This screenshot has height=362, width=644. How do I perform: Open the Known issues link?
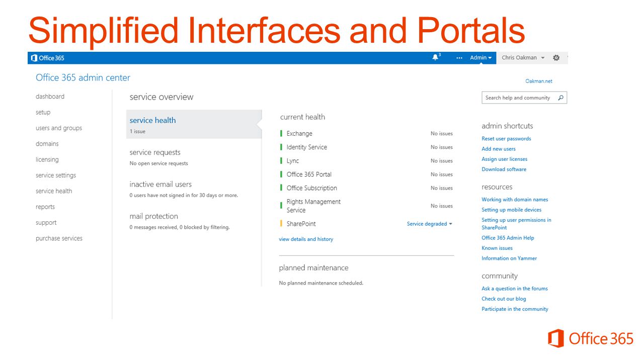click(x=497, y=248)
